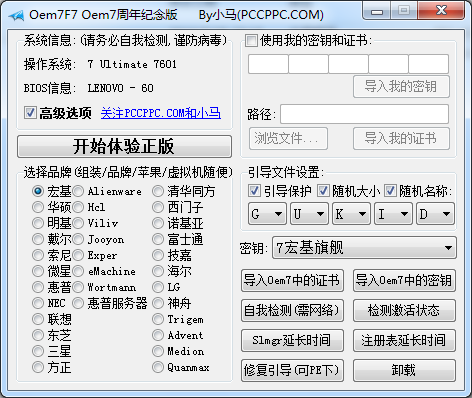Choose the 清华同方 brand option
Image resolution: width=472 pixels, height=398 pixels.
[158, 191]
